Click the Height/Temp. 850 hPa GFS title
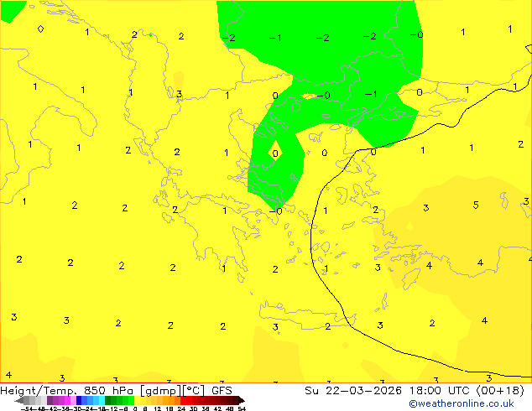This screenshot has width=532, height=411. coord(116,391)
